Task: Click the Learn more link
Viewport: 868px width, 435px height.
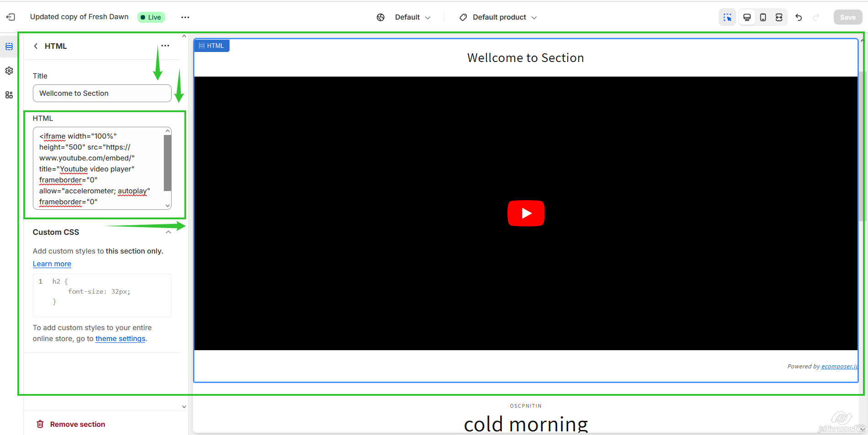Action: [52, 264]
